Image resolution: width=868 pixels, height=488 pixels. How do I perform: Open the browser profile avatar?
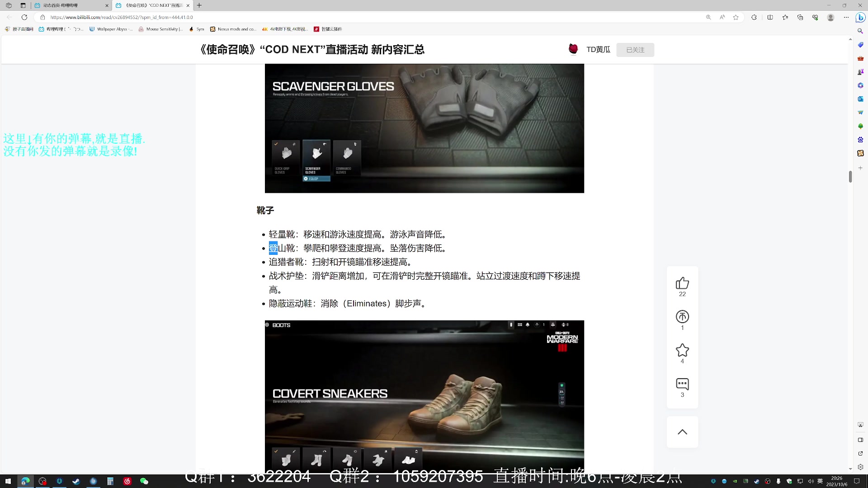pos(830,17)
